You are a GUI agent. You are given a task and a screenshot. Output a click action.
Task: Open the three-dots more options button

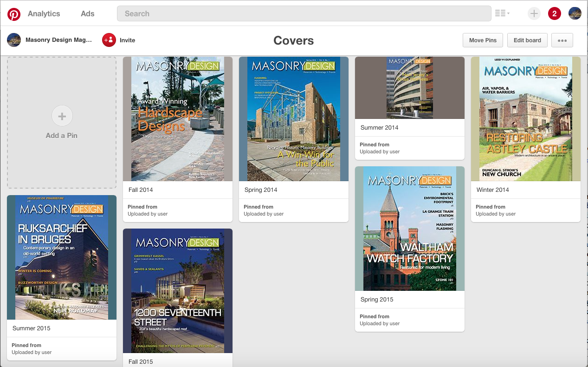562,40
